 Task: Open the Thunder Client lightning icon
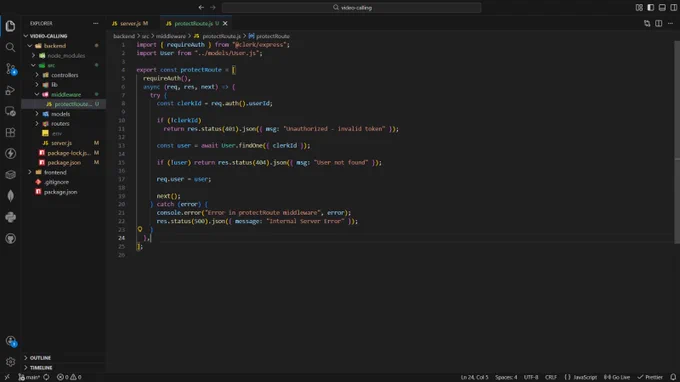10,153
